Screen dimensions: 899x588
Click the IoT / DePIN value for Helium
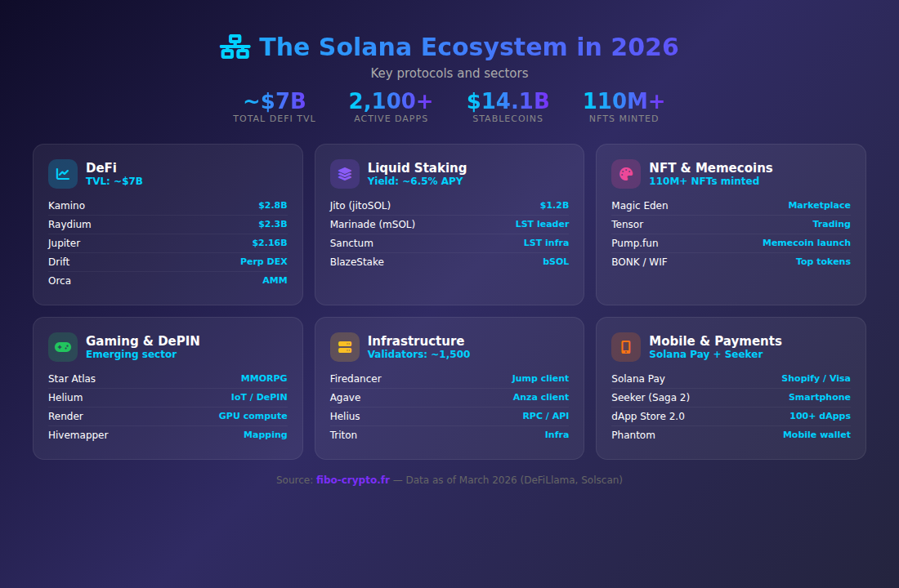point(258,397)
